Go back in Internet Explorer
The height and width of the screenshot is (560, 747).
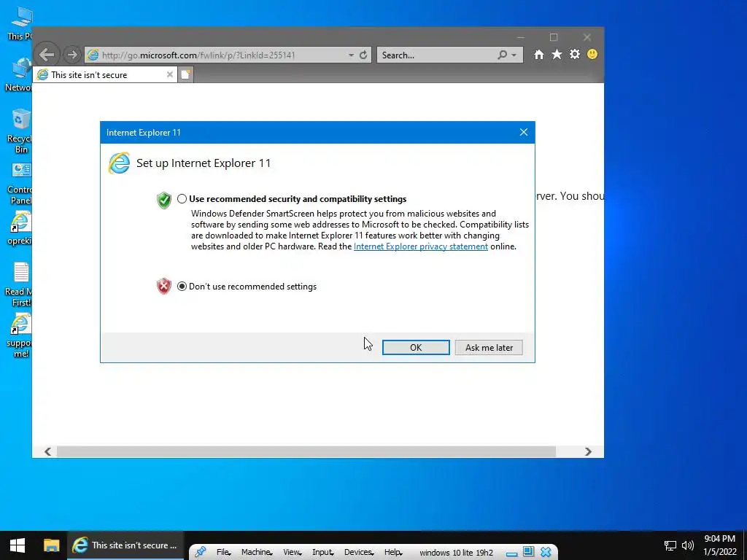[47, 55]
